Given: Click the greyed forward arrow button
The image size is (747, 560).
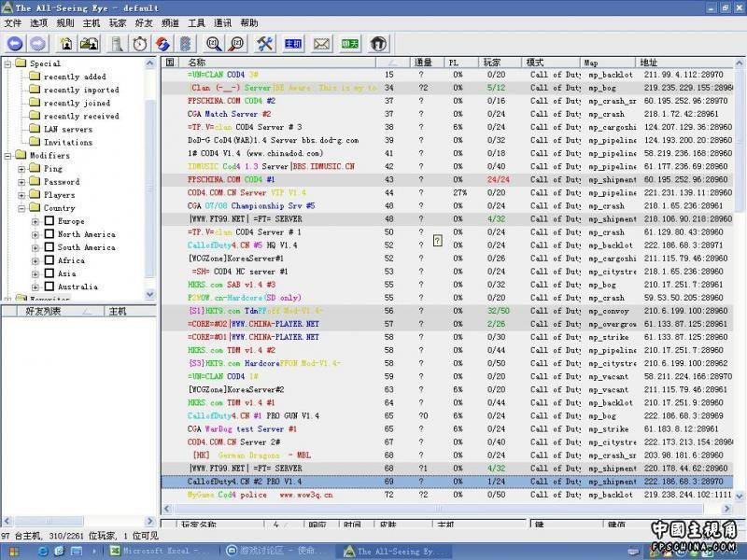Looking at the screenshot, I should point(38,44).
